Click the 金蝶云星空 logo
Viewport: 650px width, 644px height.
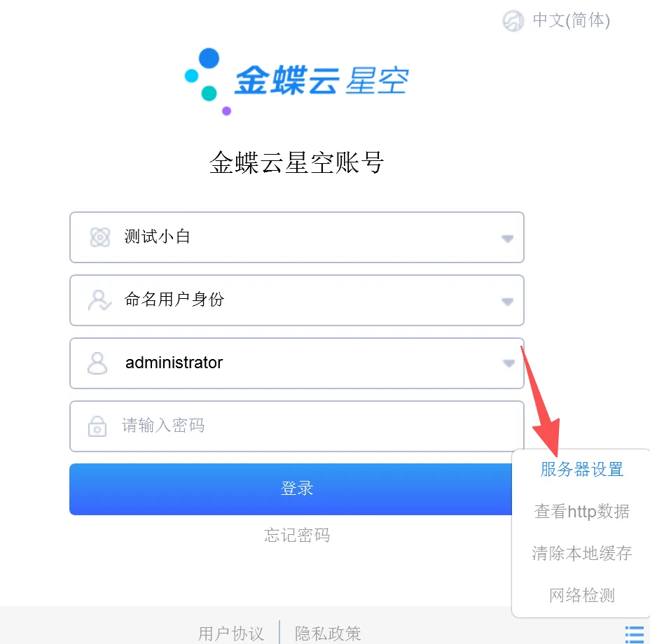click(296, 81)
